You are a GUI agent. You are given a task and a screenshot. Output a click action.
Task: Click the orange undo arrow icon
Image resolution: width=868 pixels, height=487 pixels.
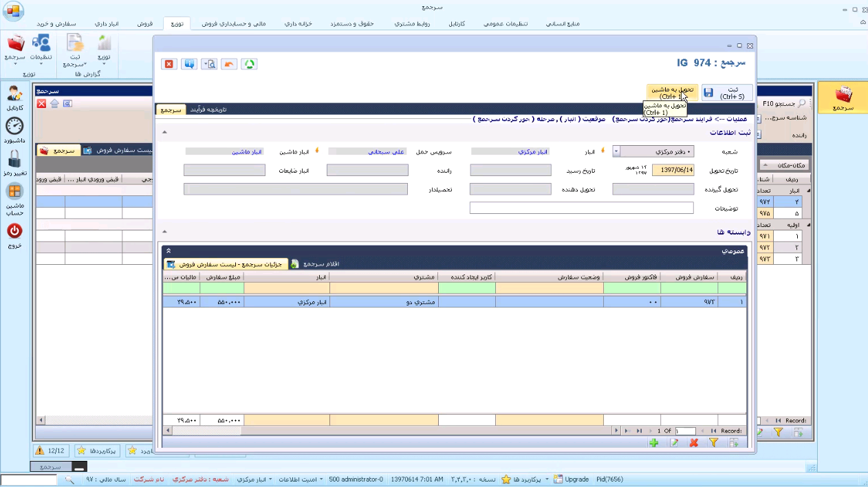point(229,64)
